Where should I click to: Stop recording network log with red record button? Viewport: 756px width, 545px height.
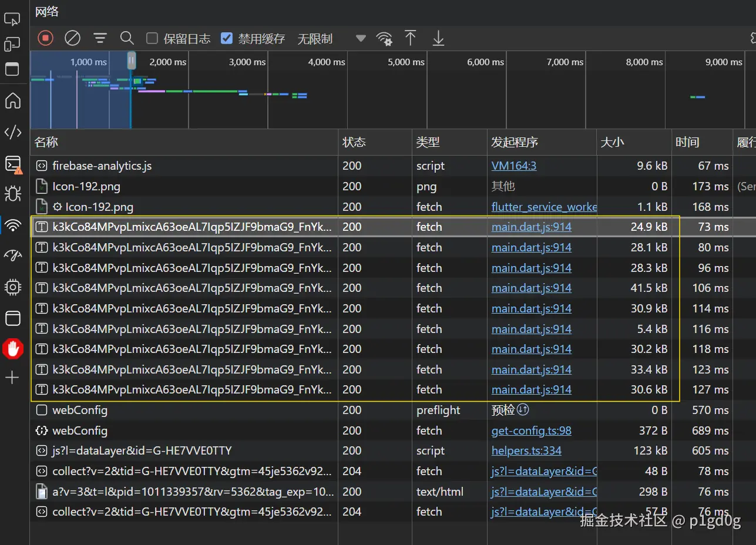point(46,39)
